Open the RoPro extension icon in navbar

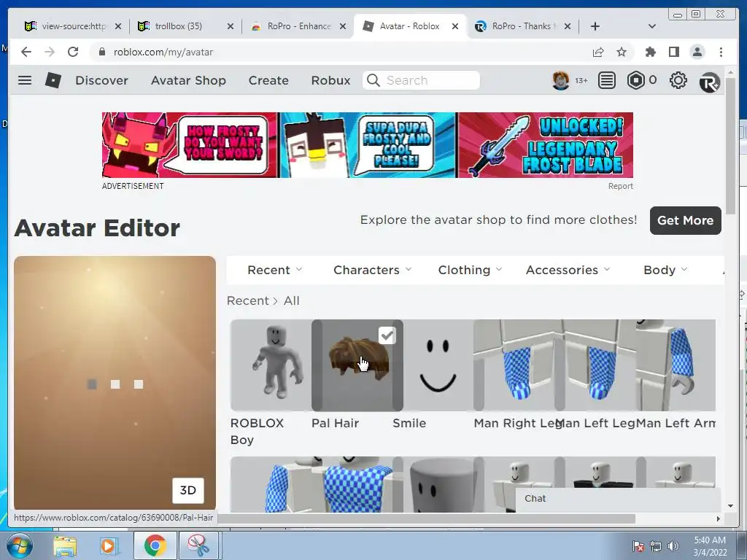(x=709, y=82)
